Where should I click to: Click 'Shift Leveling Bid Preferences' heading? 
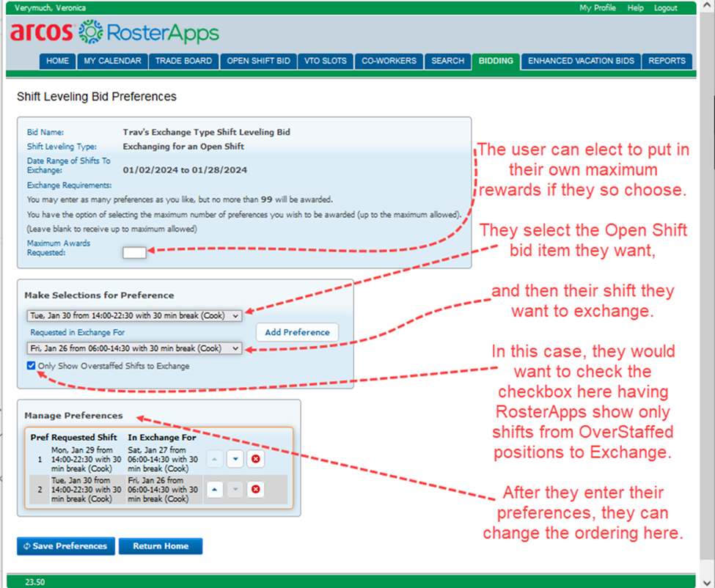click(97, 97)
